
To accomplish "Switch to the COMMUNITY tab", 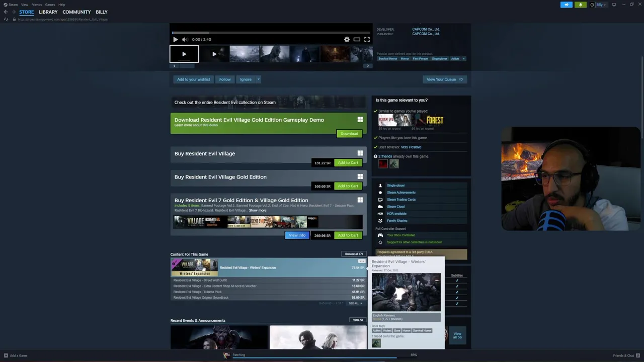I will (x=76, y=12).
